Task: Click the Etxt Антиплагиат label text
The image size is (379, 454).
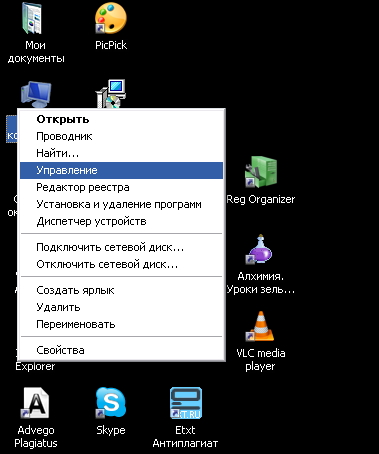Action: coord(185,437)
